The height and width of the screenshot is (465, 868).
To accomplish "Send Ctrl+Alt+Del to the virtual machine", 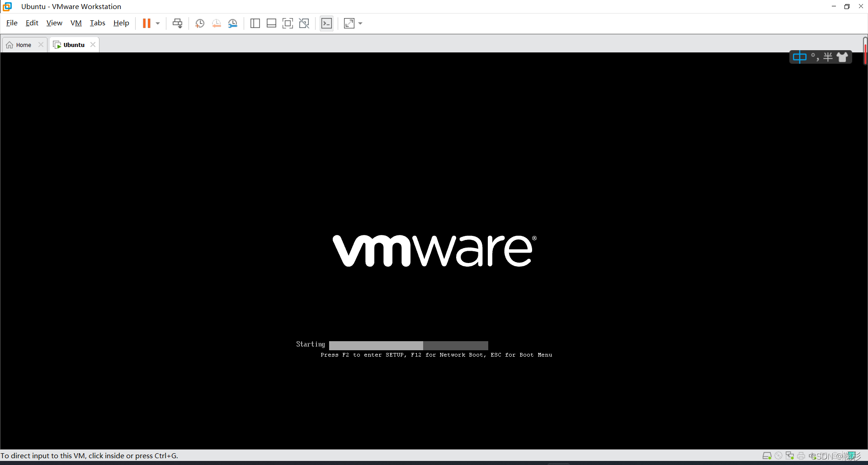I will [x=178, y=23].
